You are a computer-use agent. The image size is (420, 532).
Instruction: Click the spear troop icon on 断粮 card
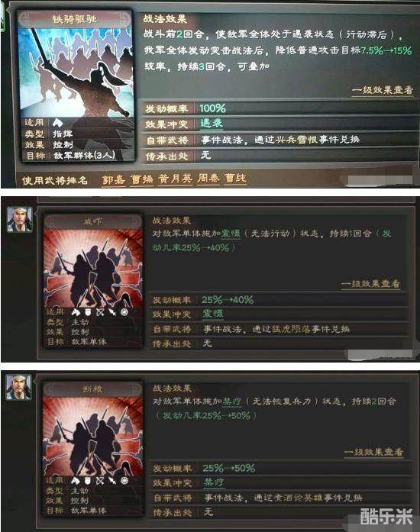[112, 480]
